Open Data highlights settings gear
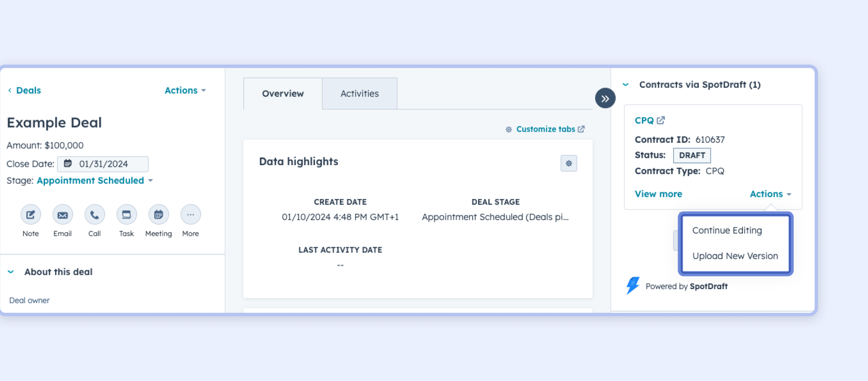Image resolution: width=868 pixels, height=381 pixels. 569,163
